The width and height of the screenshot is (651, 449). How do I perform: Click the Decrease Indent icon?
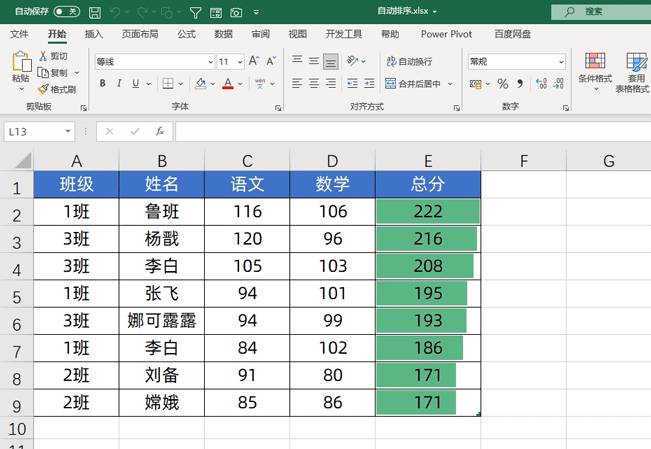point(352,83)
